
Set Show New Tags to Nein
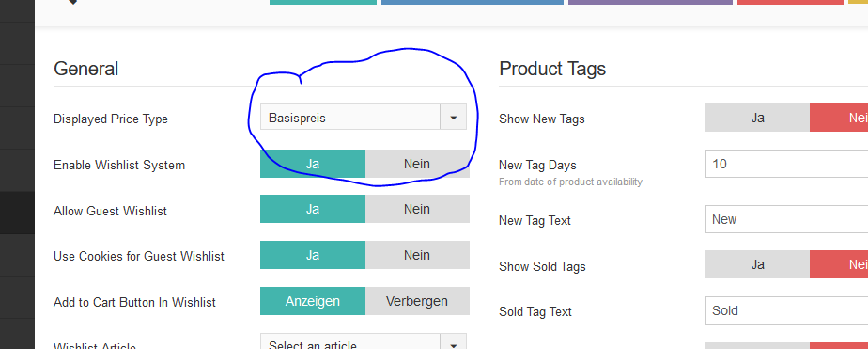pyautogui.click(x=839, y=118)
